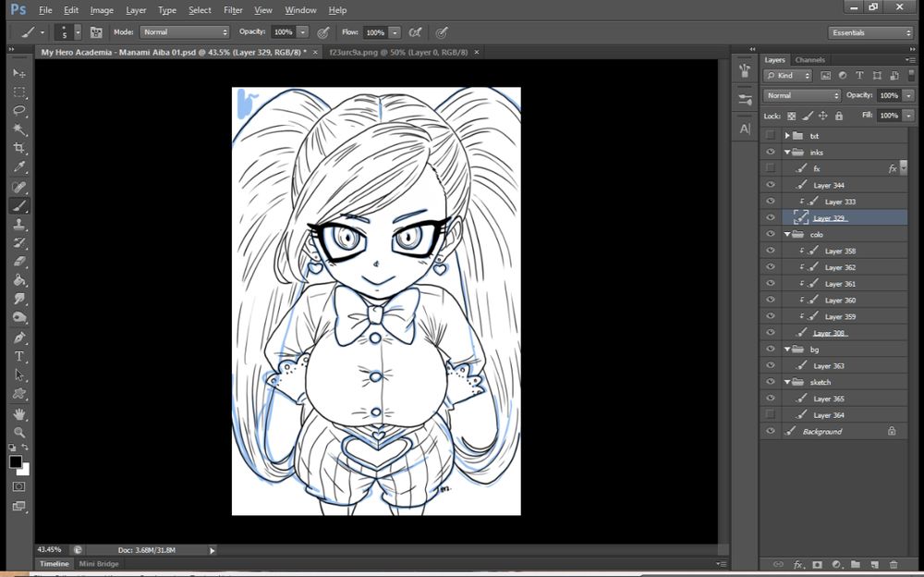Create new fill or adjustment layer
This screenshot has width=924, height=577.
coord(837,565)
